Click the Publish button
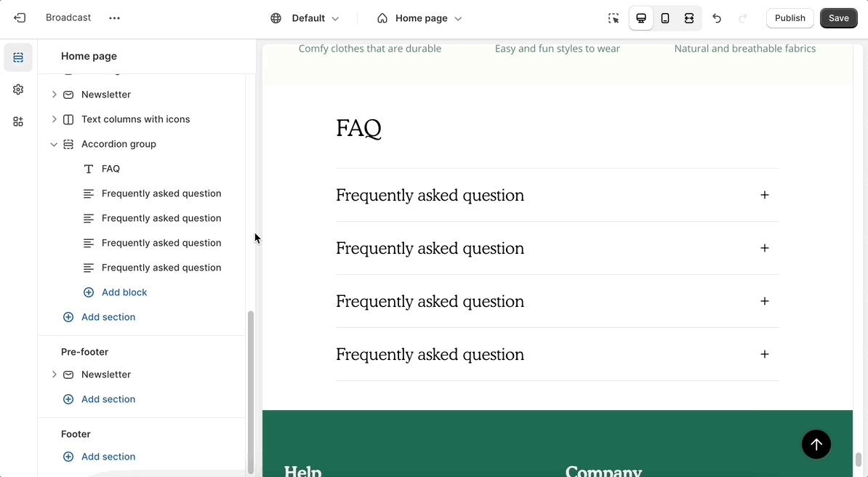This screenshot has width=868, height=477. pyautogui.click(x=789, y=18)
